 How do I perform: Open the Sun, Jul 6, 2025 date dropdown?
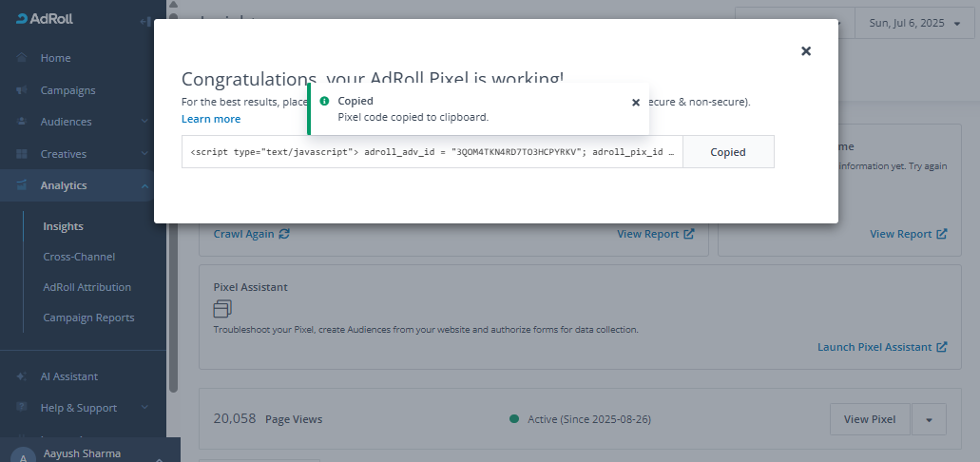913,23
